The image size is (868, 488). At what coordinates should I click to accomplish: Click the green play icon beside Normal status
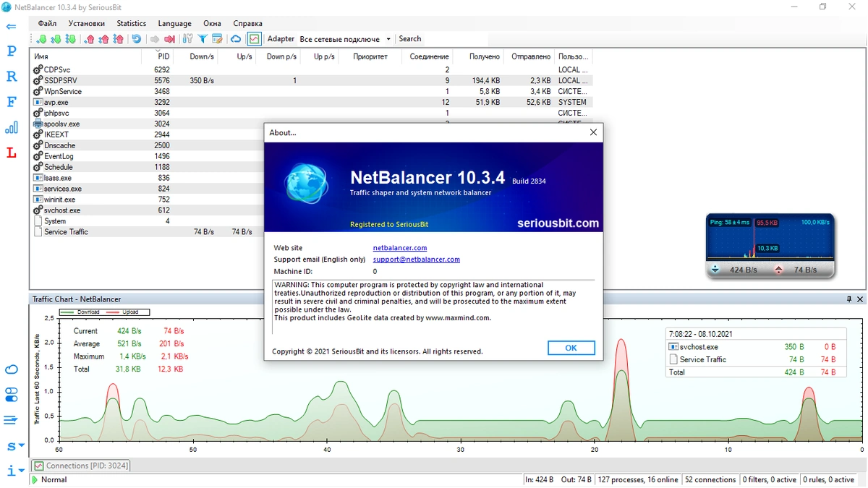coord(35,479)
